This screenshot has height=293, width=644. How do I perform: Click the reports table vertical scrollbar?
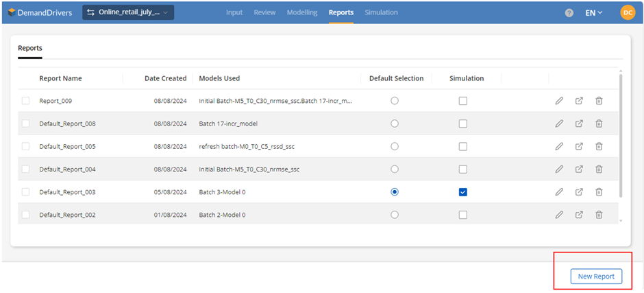621,137
